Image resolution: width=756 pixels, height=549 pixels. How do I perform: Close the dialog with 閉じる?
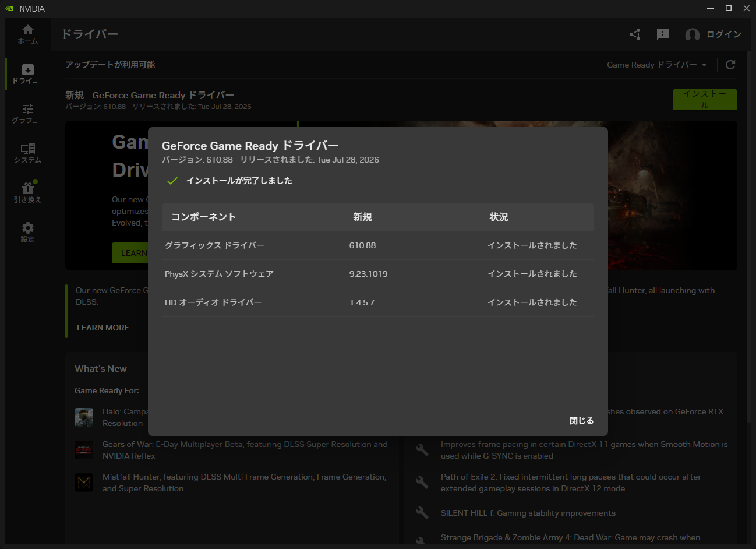coord(581,421)
